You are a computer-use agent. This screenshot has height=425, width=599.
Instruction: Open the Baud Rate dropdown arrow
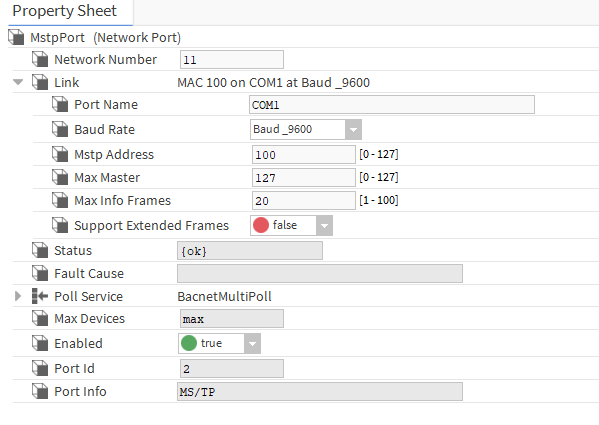[353, 129]
